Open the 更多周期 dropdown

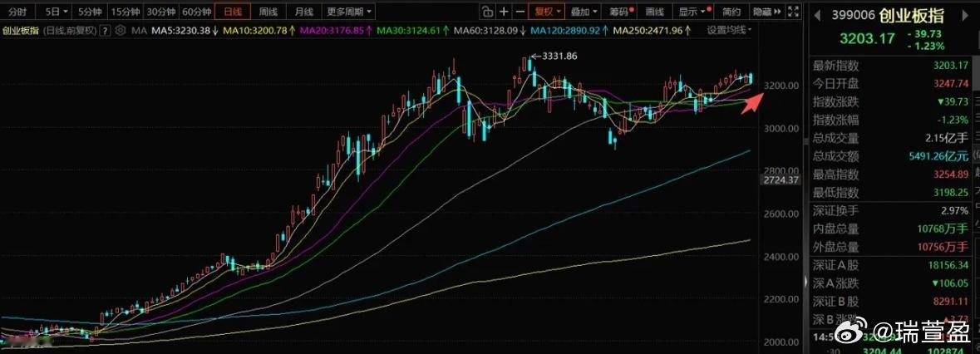click(349, 12)
